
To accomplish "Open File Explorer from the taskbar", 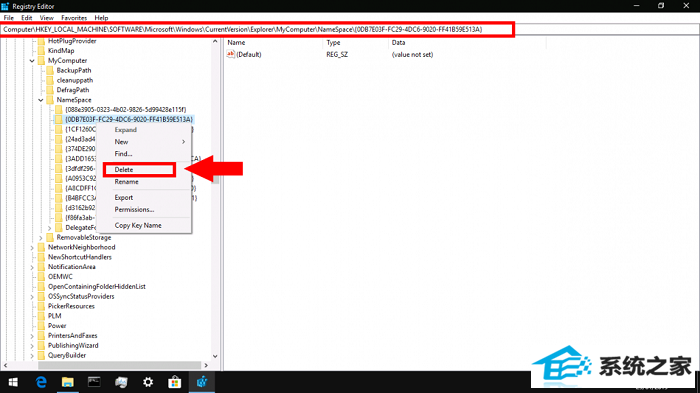I will coord(67,382).
